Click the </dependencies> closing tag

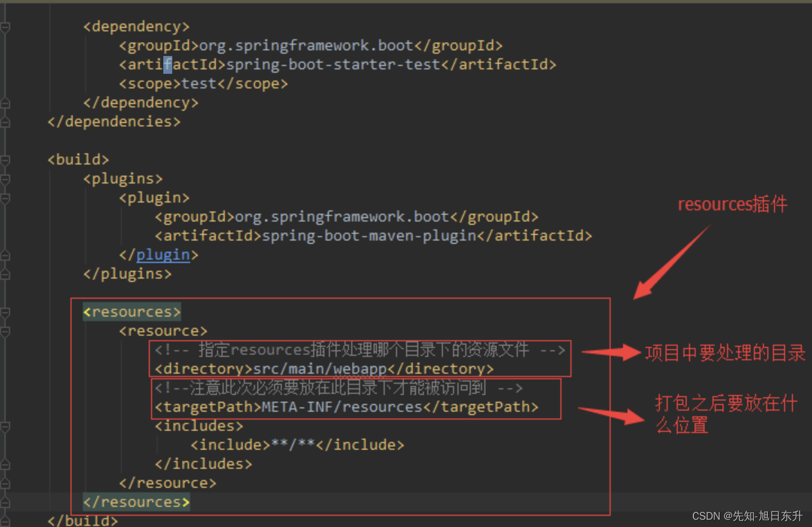tap(114, 121)
